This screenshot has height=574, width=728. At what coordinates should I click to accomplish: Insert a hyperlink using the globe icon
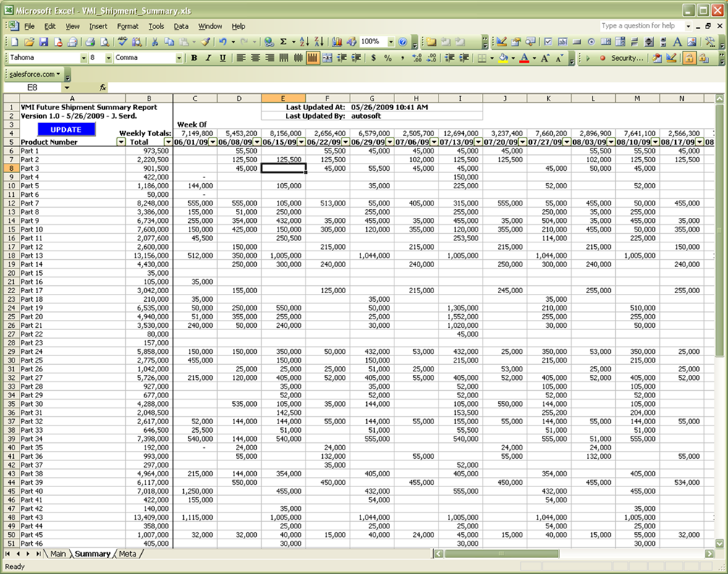268,42
